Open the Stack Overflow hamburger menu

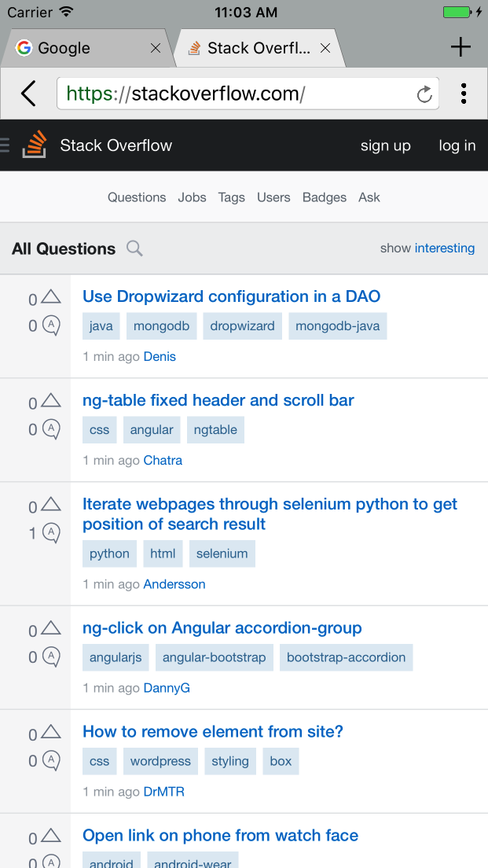pyautogui.click(x=5, y=145)
